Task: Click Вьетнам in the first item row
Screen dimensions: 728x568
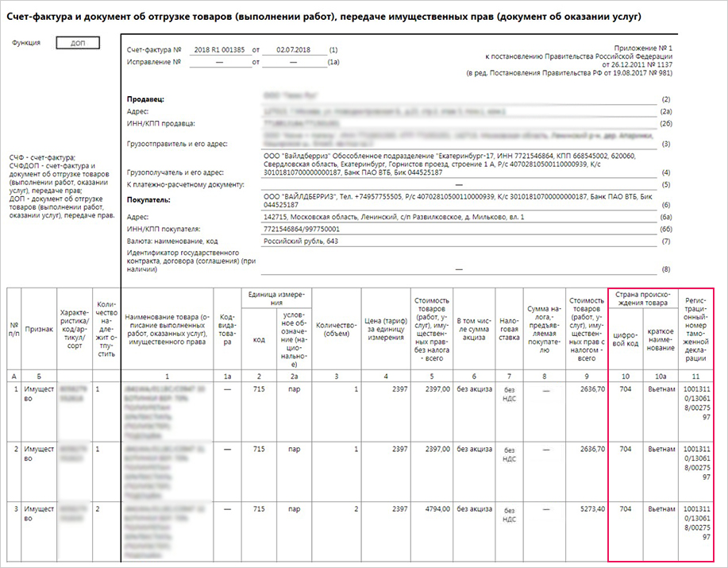Action: [661, 388]
